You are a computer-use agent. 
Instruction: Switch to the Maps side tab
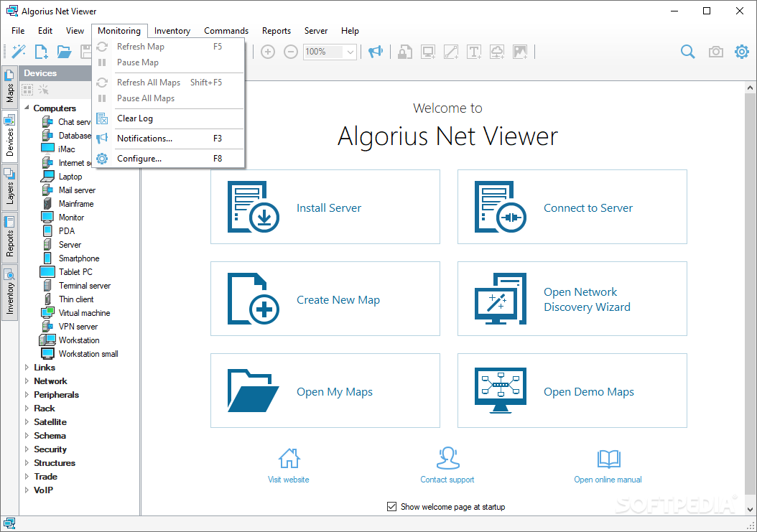pyautogui.click(x=9, y=86)
